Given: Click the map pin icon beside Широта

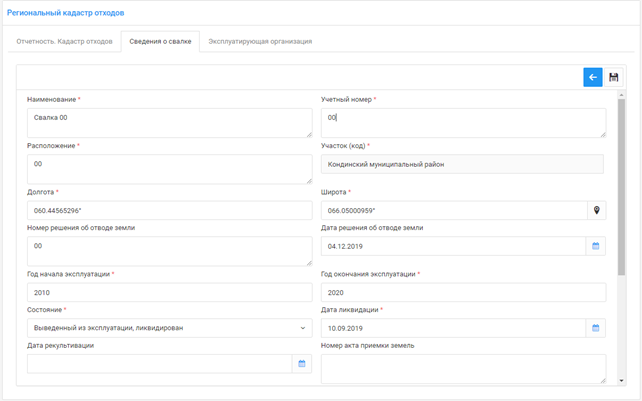Looking at the screenshot, I should 596,211.
